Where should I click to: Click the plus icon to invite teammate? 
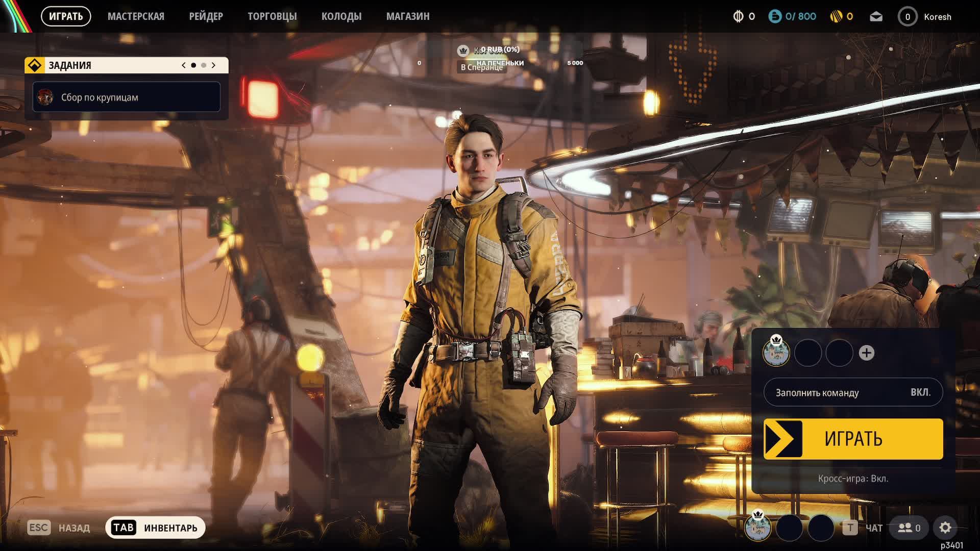click(x=866, y=353)
